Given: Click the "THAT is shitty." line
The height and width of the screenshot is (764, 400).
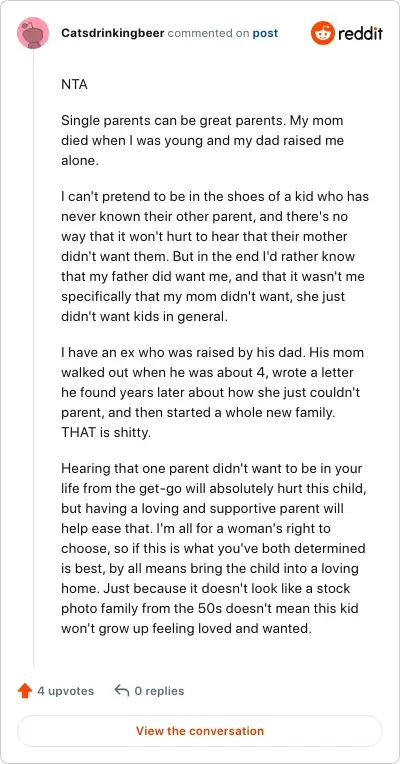Looking at the screenshot, I should coord(106,432).
